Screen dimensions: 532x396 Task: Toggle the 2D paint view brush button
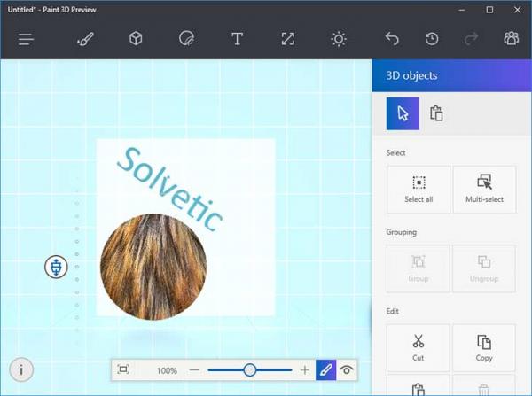(x=325, y=370)
